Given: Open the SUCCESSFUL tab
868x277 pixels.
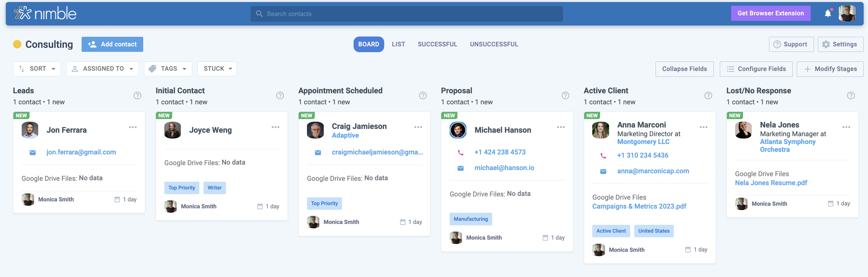Looking at the screenshot, I should pos(437,44).
